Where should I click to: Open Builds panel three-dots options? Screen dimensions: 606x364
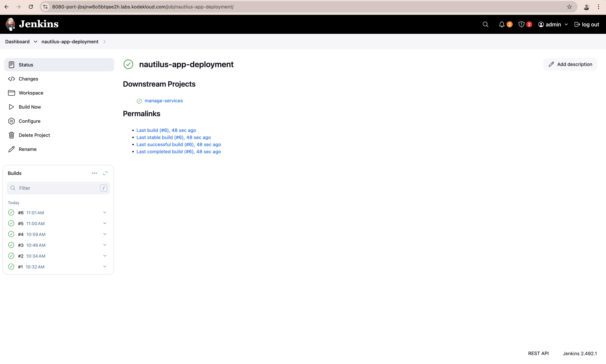(95, 173)
